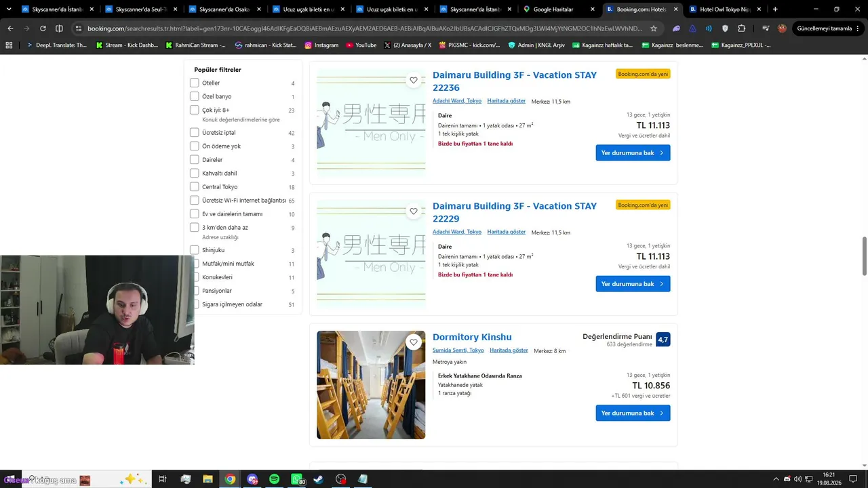Screen dimensions: 868x488
Task: Enable Kahvaltı dahil filter
Action: coord(195,173)
